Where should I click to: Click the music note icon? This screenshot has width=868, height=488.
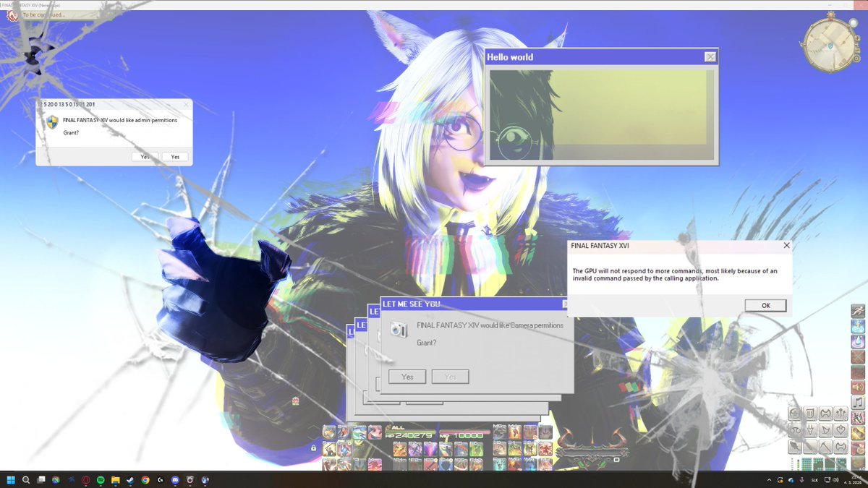(858, 403)
